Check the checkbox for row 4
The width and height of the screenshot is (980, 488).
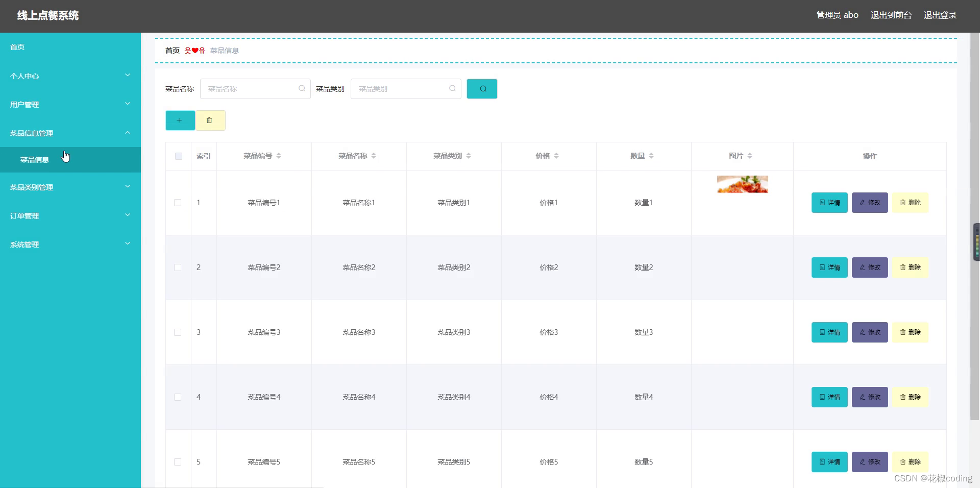(x=178, y=397)
